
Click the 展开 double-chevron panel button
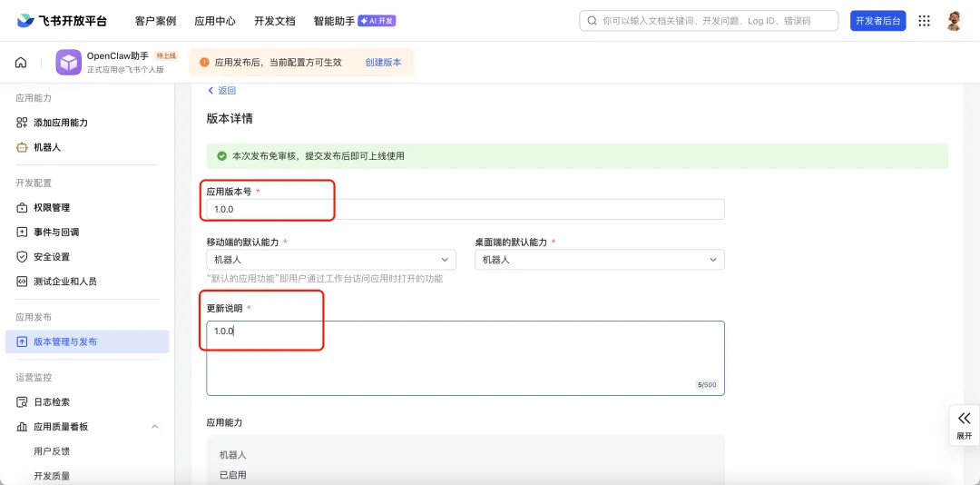coord(964,425)
